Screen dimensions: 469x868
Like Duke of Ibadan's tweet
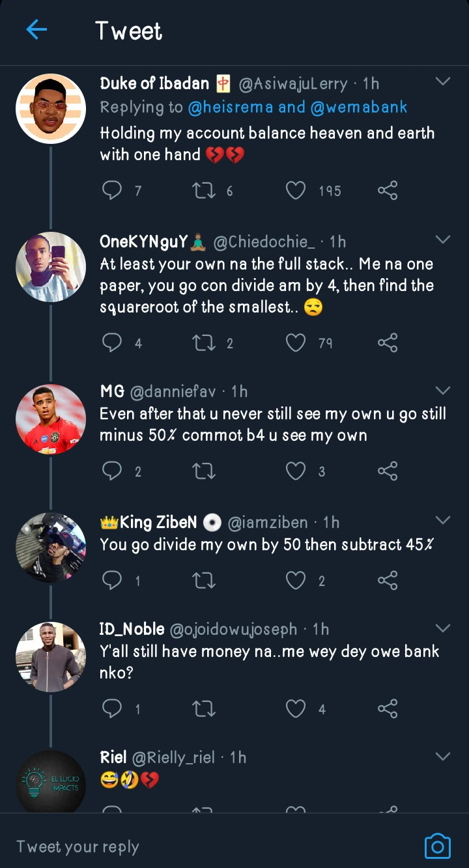coord(296,190)
